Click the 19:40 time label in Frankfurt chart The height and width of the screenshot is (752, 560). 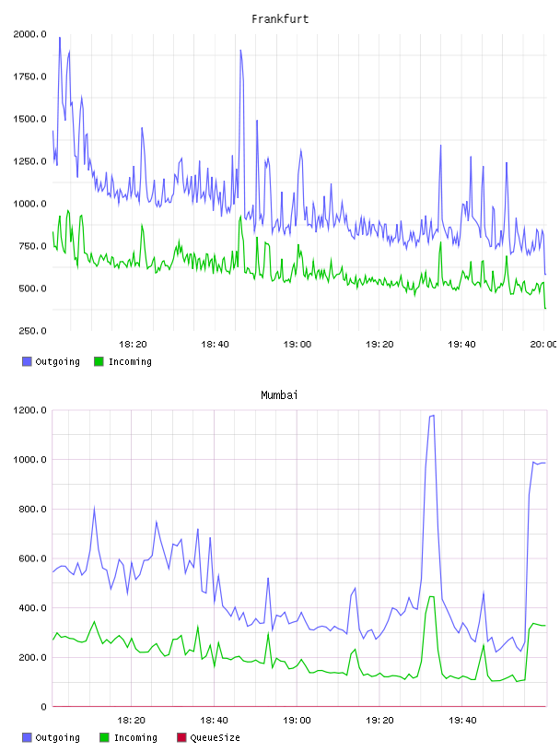(x=461, y=345)
